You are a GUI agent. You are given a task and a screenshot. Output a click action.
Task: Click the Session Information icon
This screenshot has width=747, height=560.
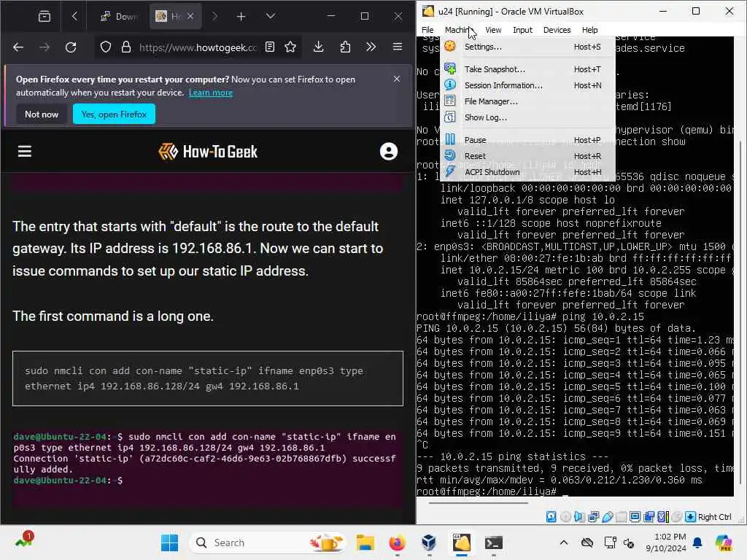pyautogui.click(x=449, y=85)
